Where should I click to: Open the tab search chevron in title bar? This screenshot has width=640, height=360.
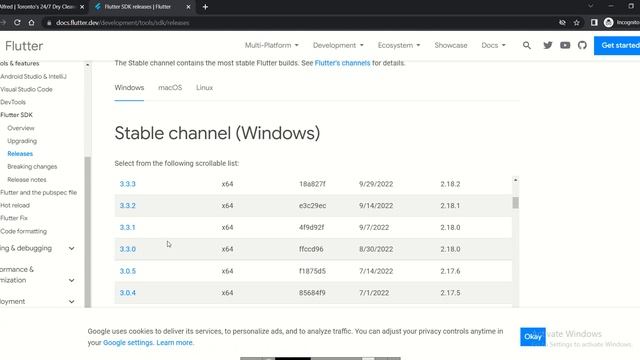(590, 6)
